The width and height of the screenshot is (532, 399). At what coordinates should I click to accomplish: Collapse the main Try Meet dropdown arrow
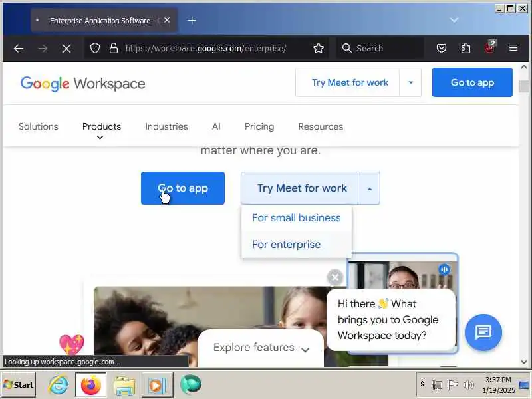tap(370, 188)
